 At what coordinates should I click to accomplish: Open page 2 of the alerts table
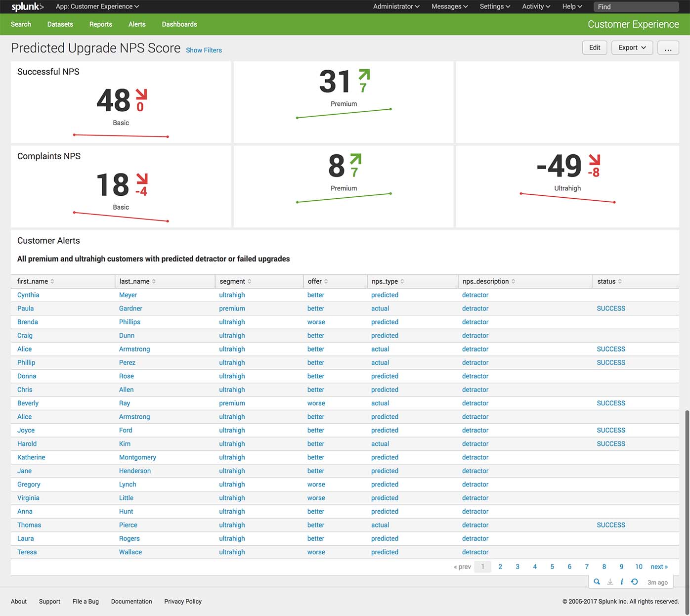tap(500, 567)
